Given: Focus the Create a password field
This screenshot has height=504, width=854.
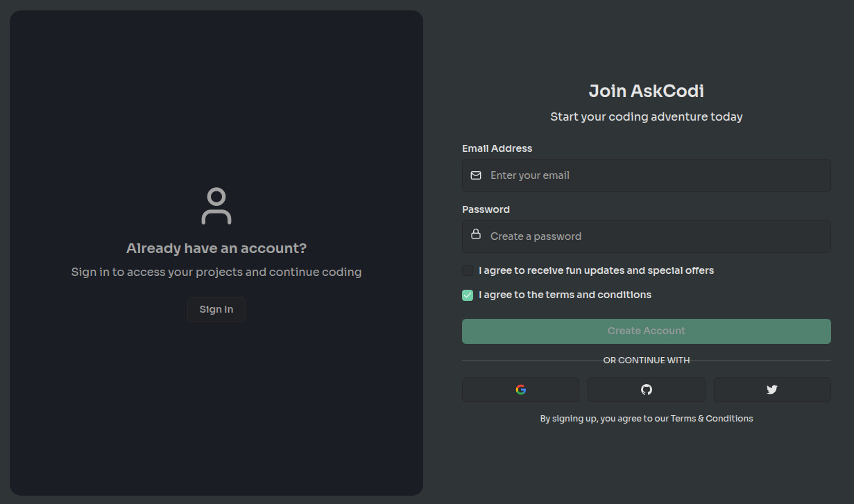Looking at the screenshot, I should pos(647,236).
